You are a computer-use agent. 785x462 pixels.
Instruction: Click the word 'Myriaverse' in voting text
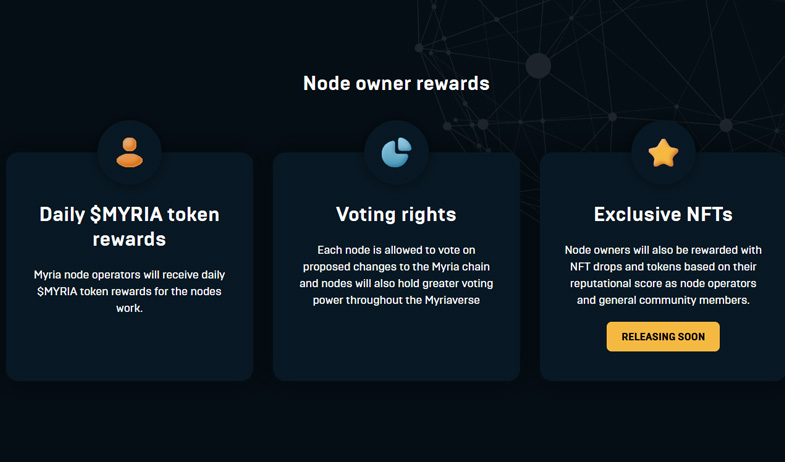pyautogui.click(x=452, y=300)
